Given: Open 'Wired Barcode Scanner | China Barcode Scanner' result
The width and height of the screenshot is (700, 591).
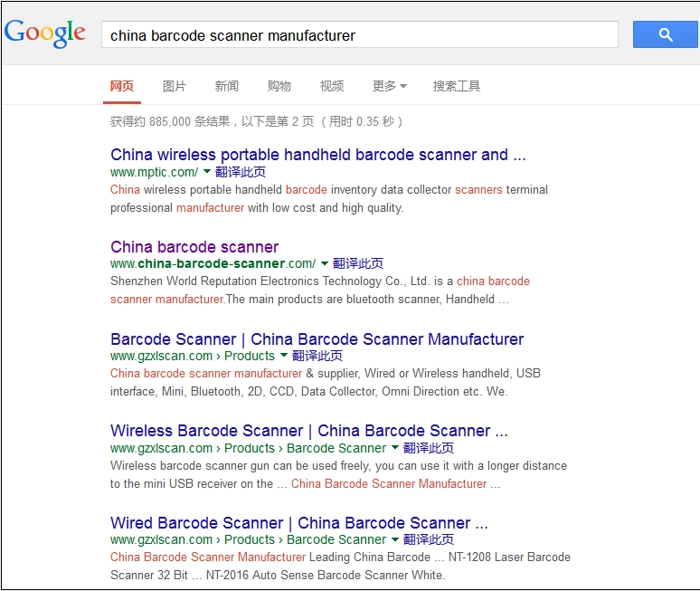Looking at the screenshot, I should (299, 522).
